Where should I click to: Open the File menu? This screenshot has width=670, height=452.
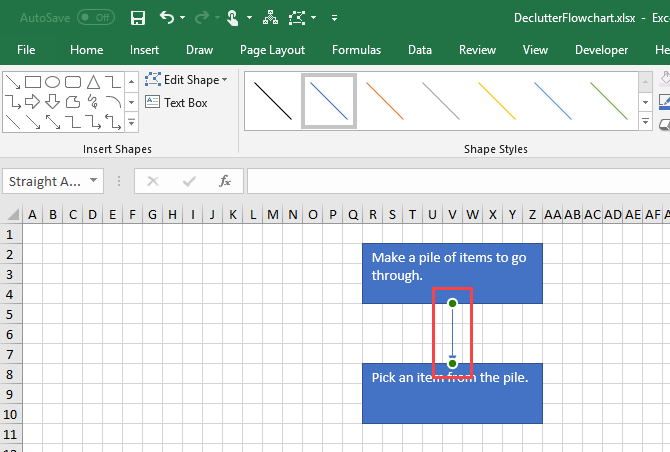pos(26,50)
